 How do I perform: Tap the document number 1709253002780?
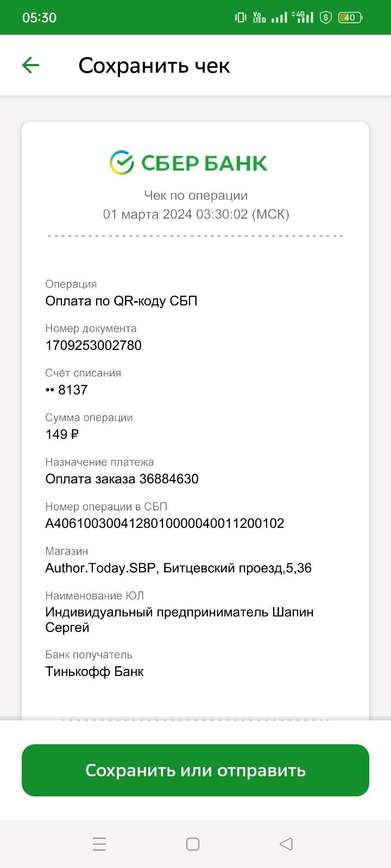coord(93,346)
